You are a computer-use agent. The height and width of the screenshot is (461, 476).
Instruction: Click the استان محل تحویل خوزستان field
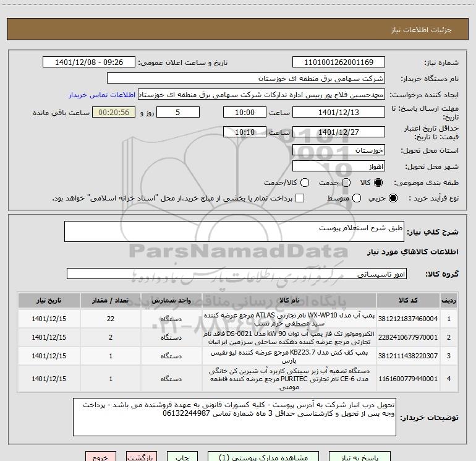click(339, 150)
